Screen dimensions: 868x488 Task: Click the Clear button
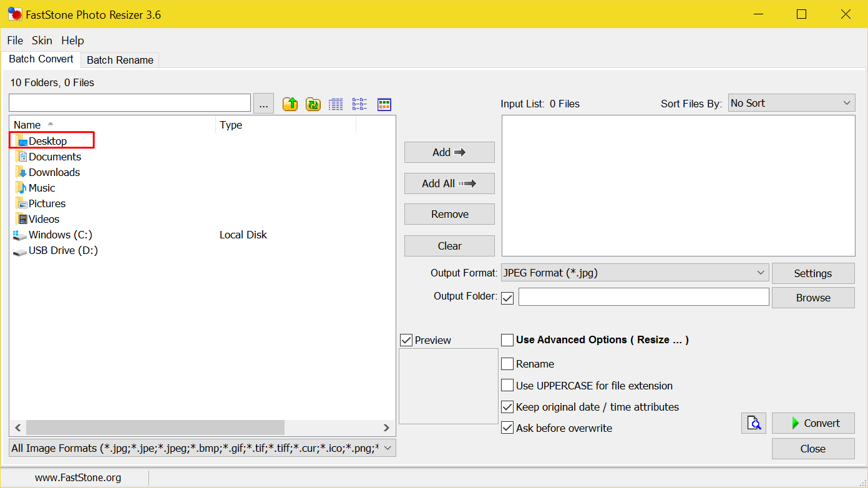tap(449, 246)
